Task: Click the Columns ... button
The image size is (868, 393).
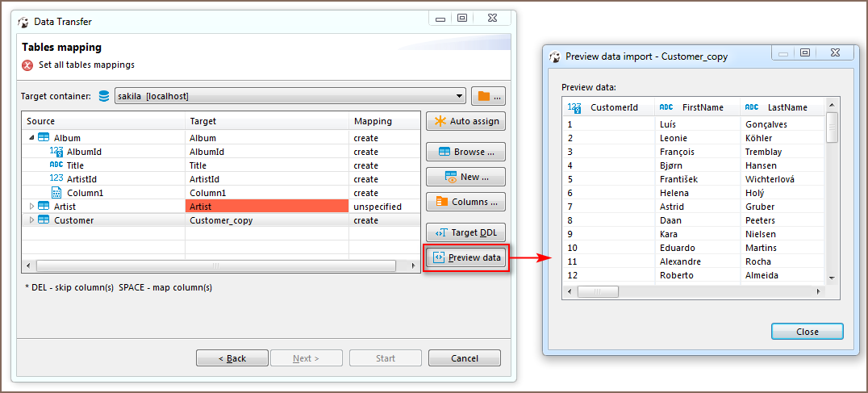Action: click(466, 202)
